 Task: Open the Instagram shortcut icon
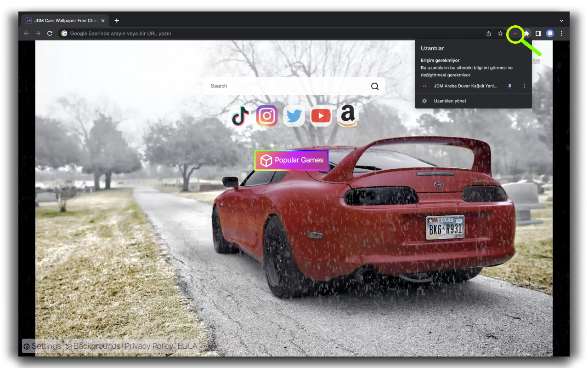pos(267,115)
